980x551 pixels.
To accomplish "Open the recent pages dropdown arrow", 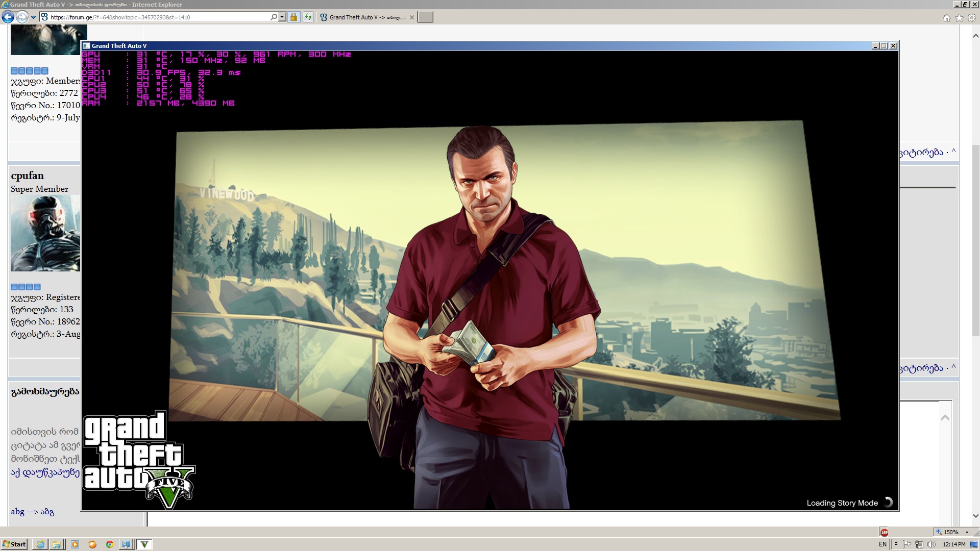I will coord(33,17).
